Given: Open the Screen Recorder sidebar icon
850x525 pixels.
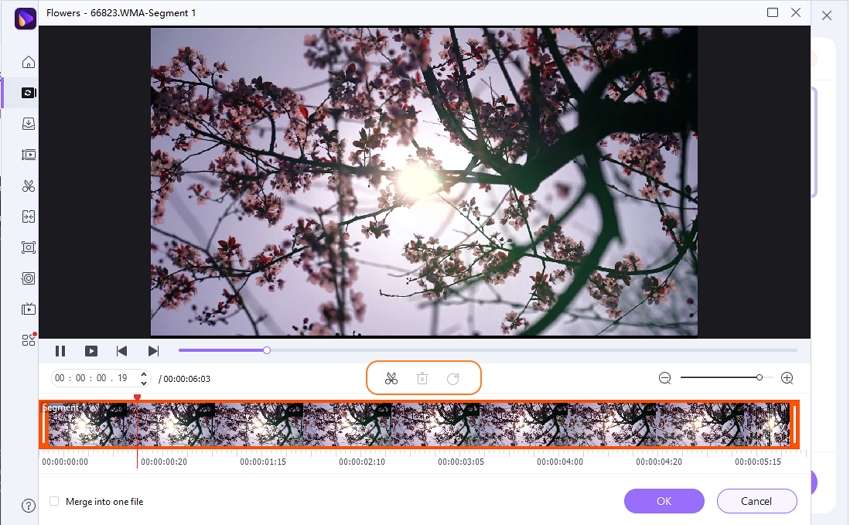Looking at the screenshot, I should point(29,247).
